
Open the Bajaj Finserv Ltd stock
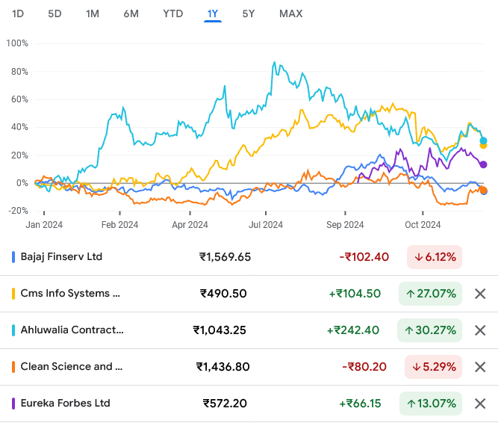[62, 257]
